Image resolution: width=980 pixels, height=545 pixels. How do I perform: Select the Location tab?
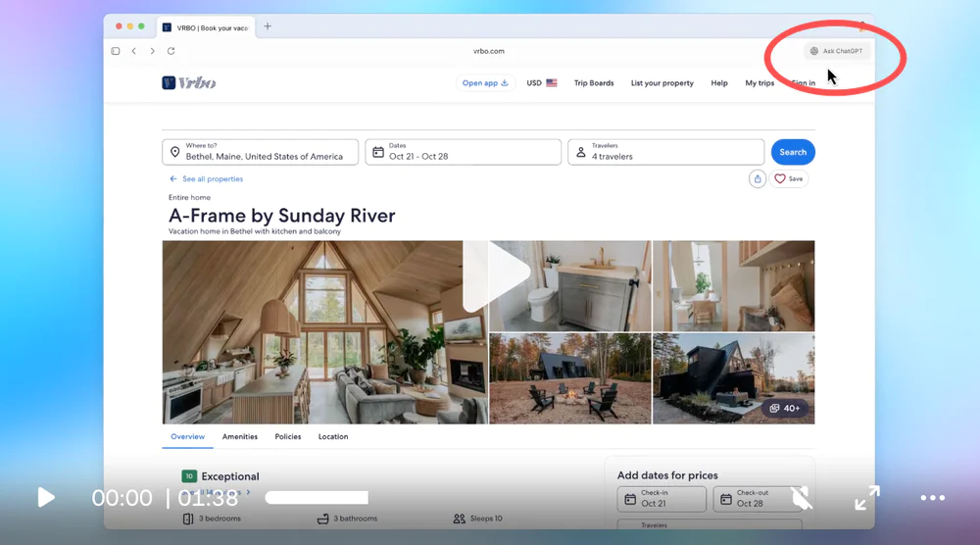(x=333, y=436)
